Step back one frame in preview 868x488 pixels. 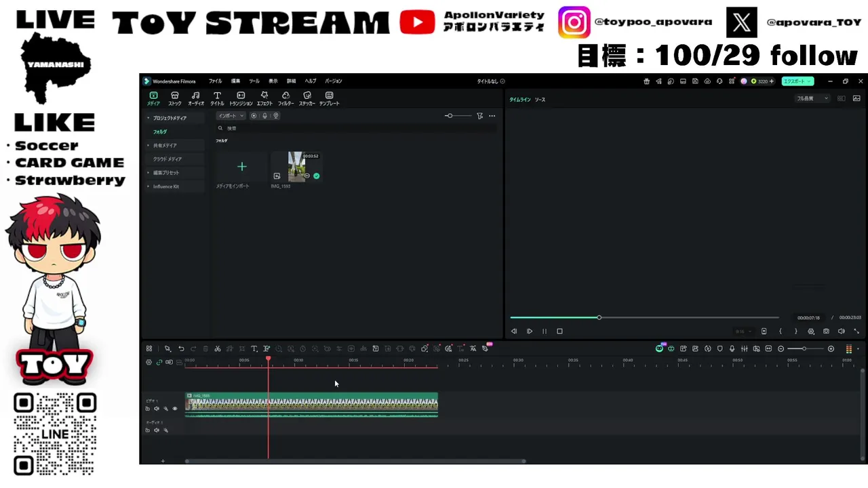click(514, 331)
